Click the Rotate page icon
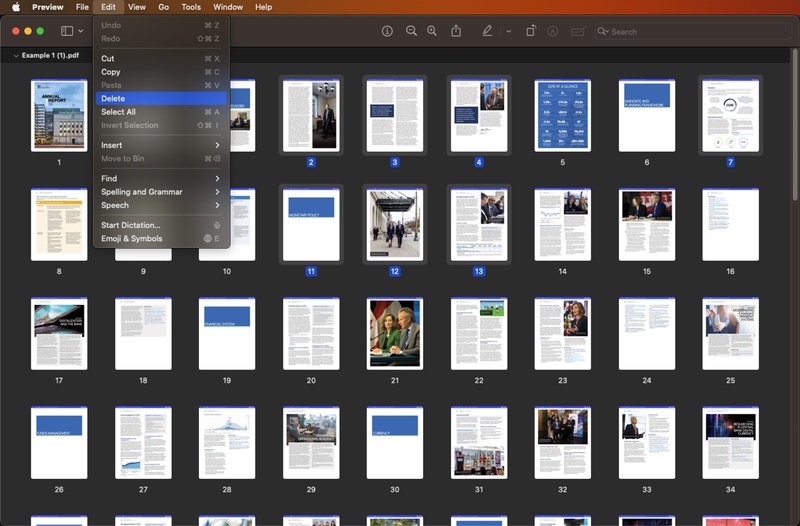 (531, 31)
